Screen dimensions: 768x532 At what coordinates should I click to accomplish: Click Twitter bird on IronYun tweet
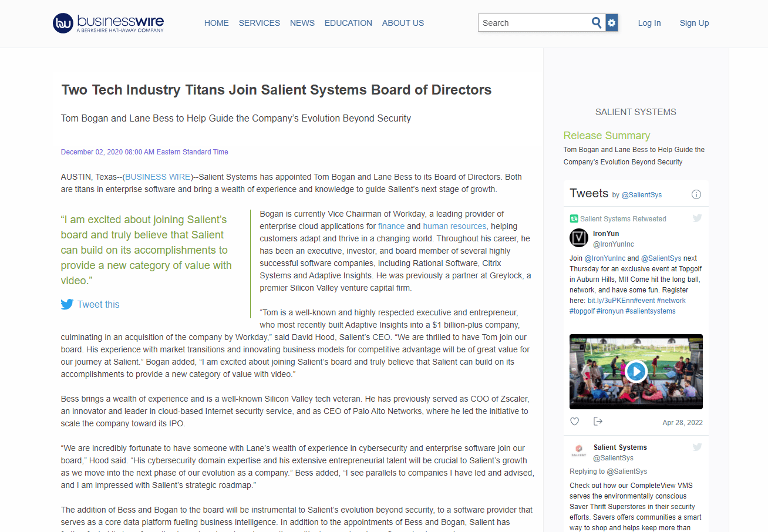click(697, 218)
